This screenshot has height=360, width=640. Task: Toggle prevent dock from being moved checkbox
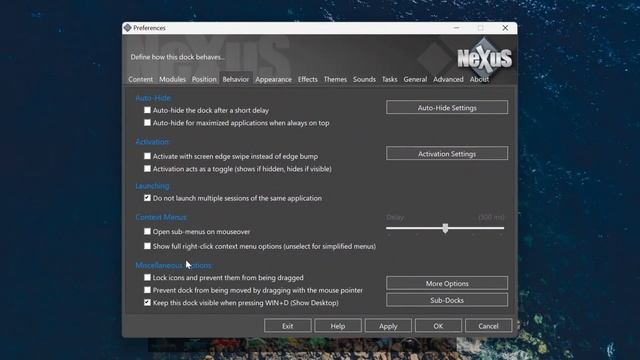147,290
